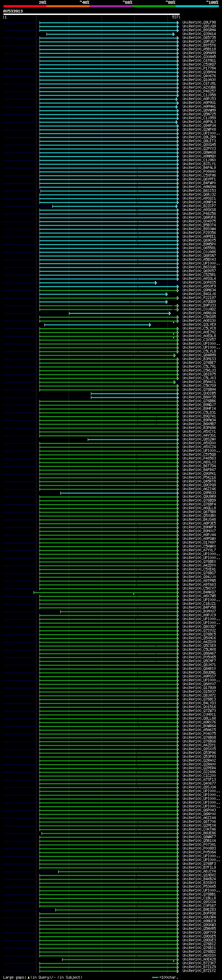Select hit label UniRef100_P54216
222x980 pixels.
(199, 477)
